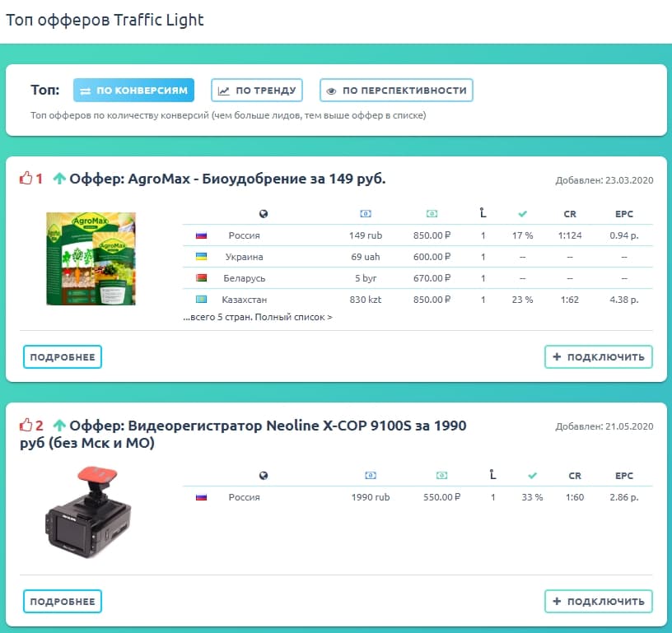Click Russian flag in AgroMax table

click(x=202, y=235)
